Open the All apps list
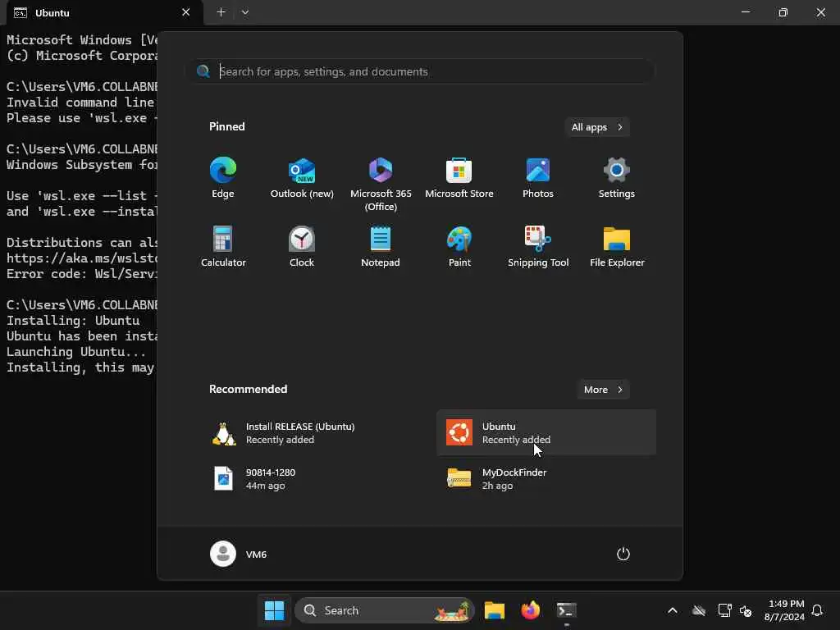The image size is (840, 630). 597,127
